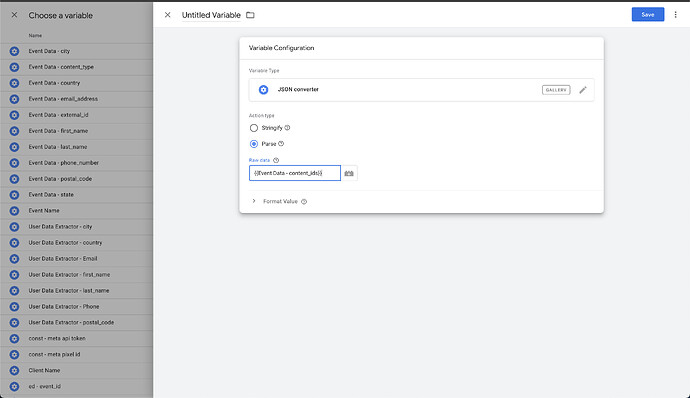Click the folder icon next to Untitled Variable

(250, 15)
